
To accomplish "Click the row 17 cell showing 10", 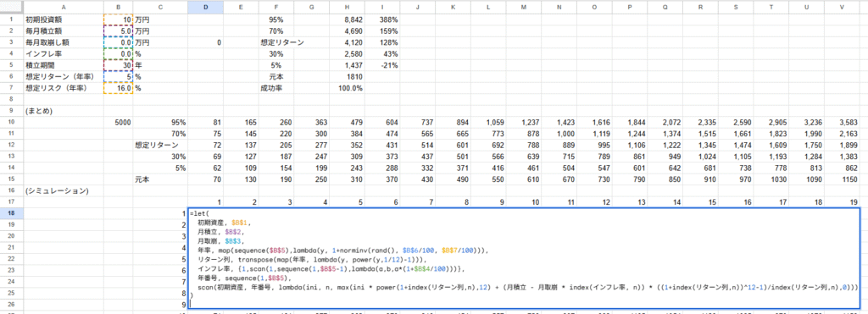I will pos(523,202).
